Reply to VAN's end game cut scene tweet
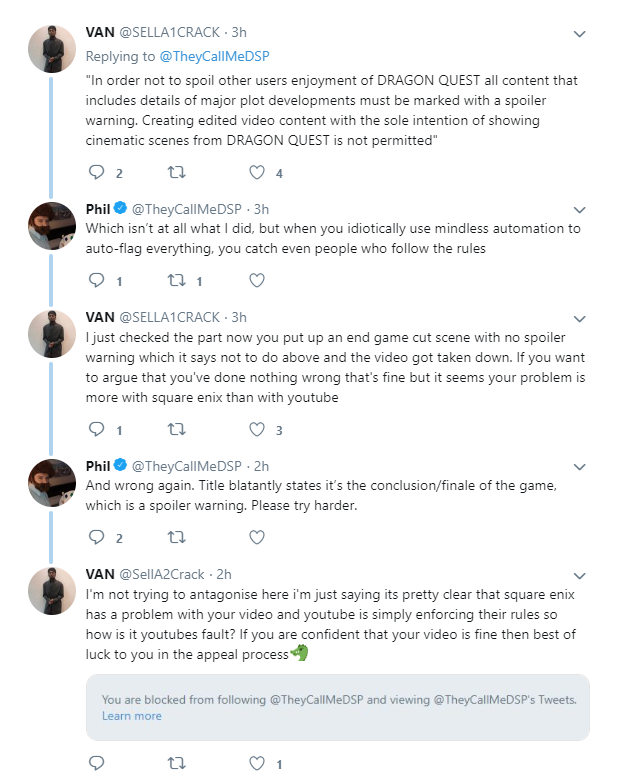Image resolution: width=617 pixels, height=777 pixels. (x=96, y=429)
